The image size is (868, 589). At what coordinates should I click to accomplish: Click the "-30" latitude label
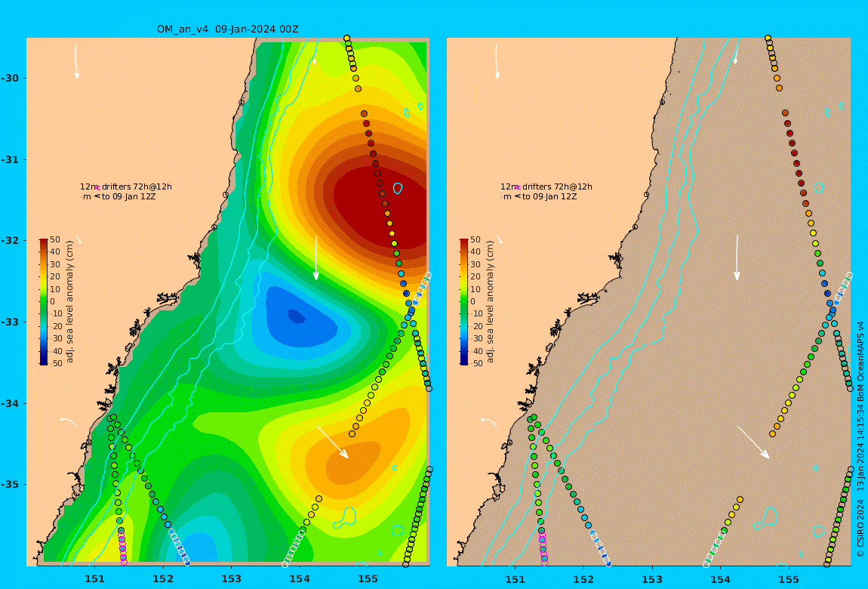9,78
